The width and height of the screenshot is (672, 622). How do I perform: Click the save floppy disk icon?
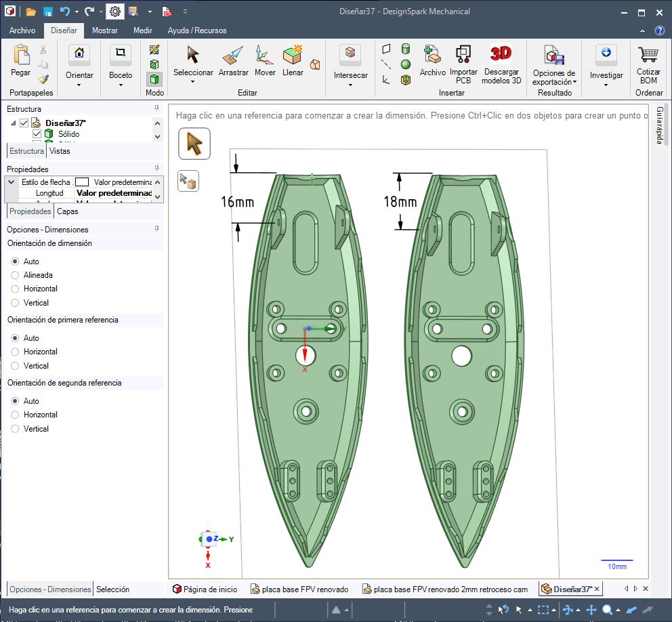click(x=48, y=12)
